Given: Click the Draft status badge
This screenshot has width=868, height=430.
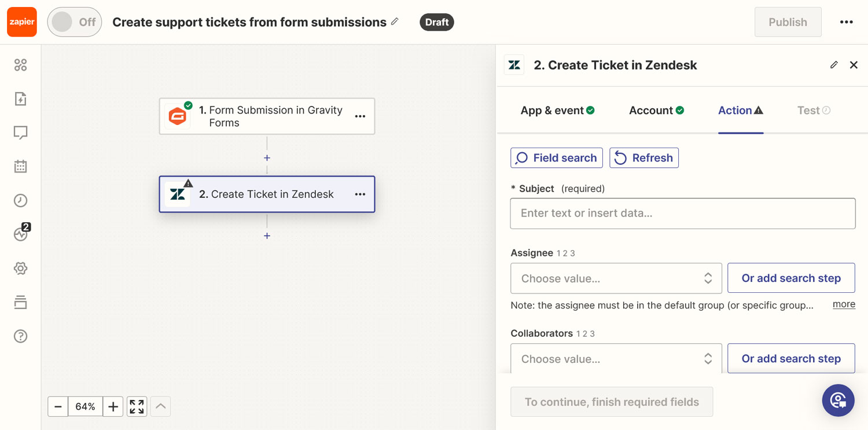Looking at the screenshot, I should click(437, 22).
